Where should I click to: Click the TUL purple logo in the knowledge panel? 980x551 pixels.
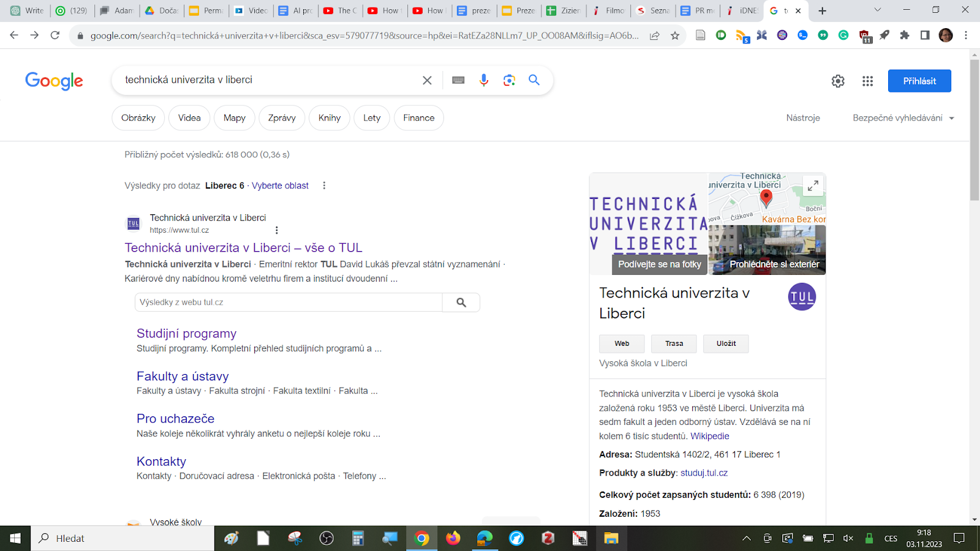802,297
